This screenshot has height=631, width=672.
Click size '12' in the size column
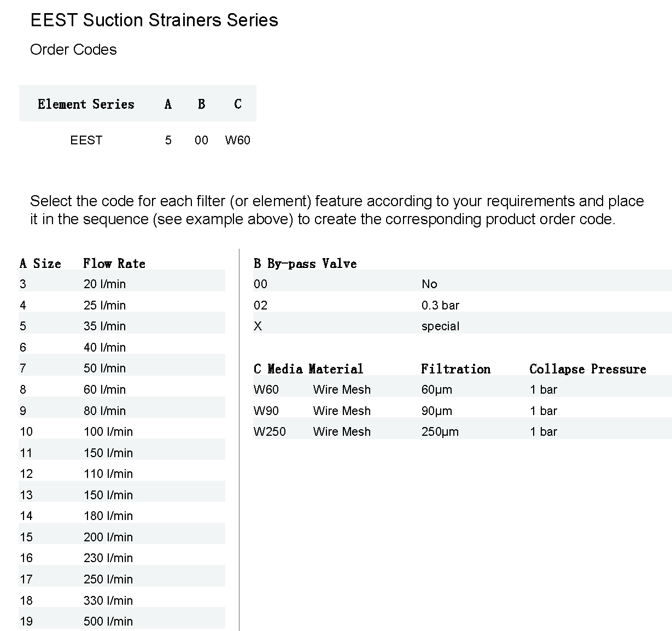pos(26,474)
